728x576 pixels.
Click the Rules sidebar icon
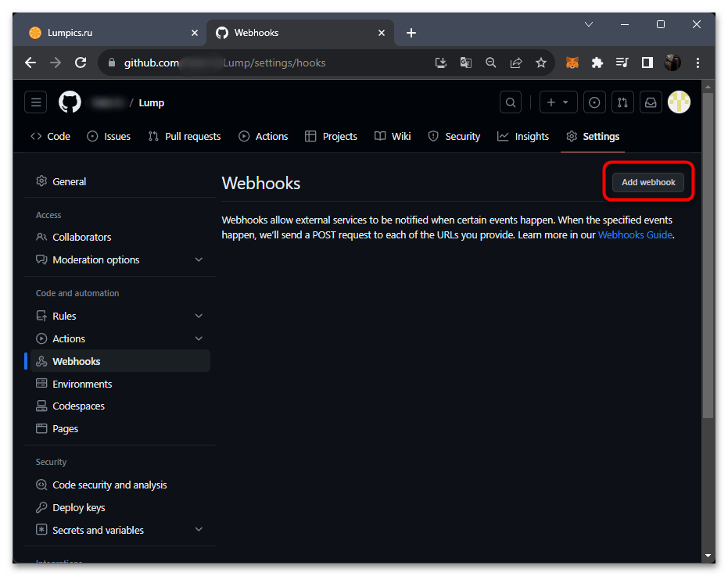coord(41,316)
